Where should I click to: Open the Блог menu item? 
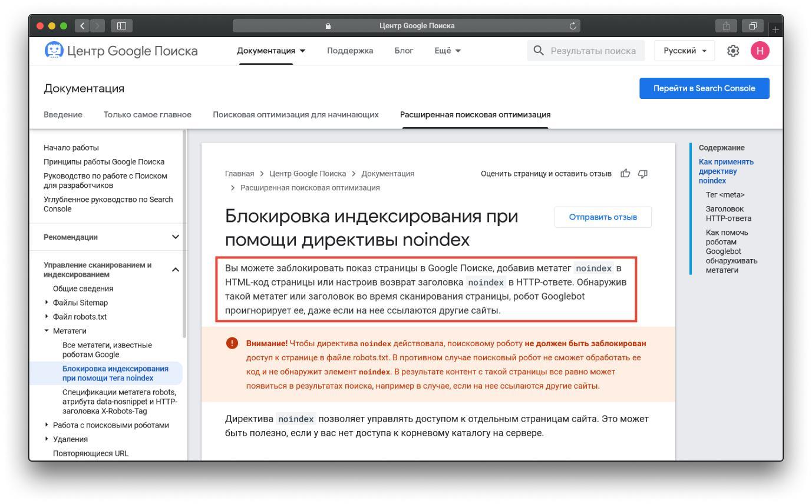pos(404,51)
